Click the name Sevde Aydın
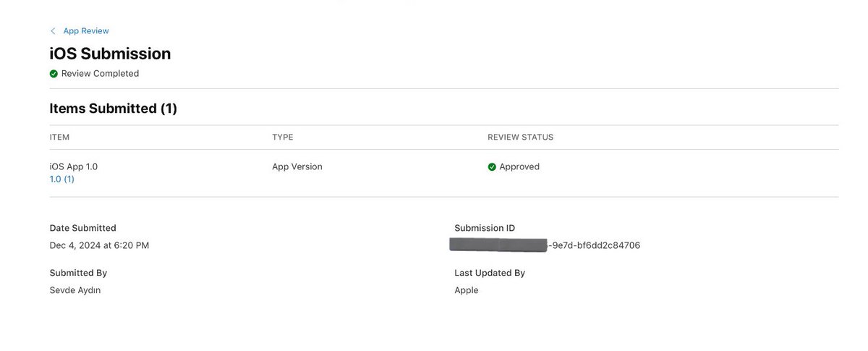This screenshot has height=351, width=868. [x=75, y=290]
